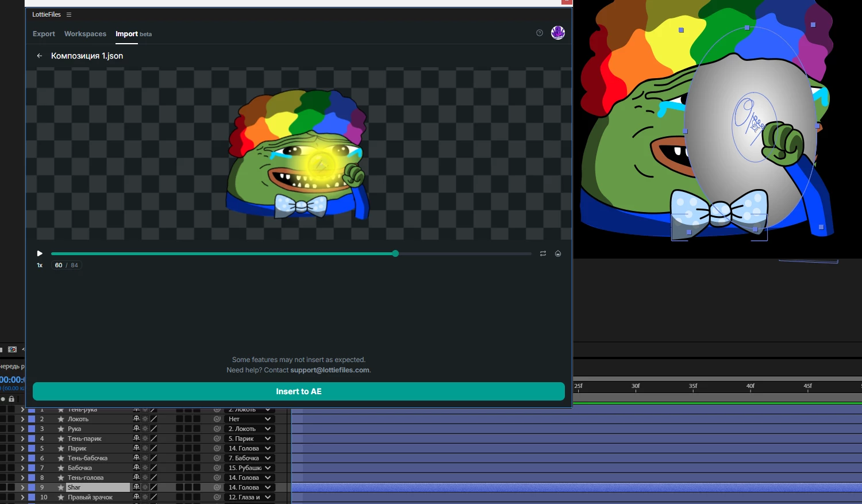Screen dimensions: 862x504
Task: Click the shape layer star icon of Рука
Action: 60,429
